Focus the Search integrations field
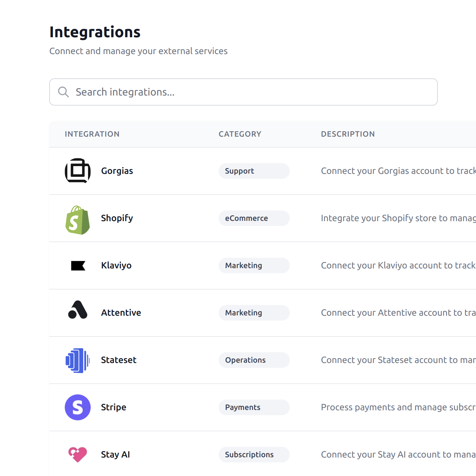 [x=244, y=92]
